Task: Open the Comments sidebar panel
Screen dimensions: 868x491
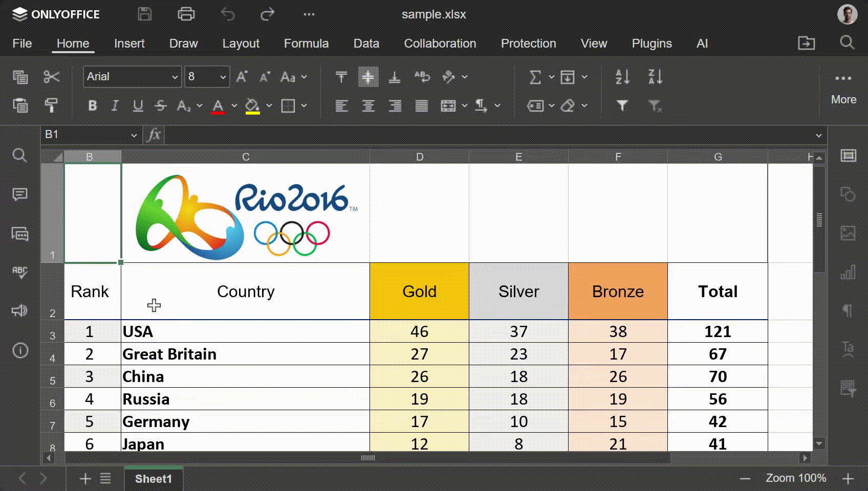Action: pyautogui.click(x=20, y=194)
